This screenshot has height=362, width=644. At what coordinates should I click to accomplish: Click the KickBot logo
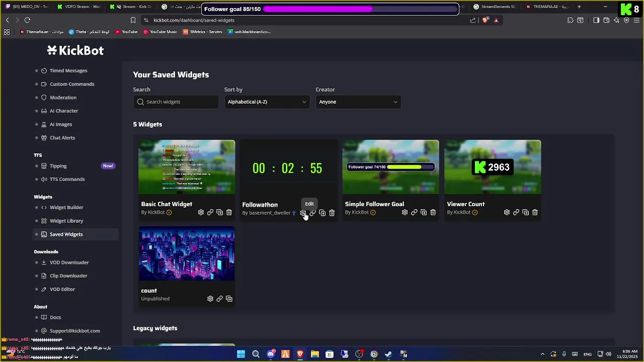coord(75,50)
